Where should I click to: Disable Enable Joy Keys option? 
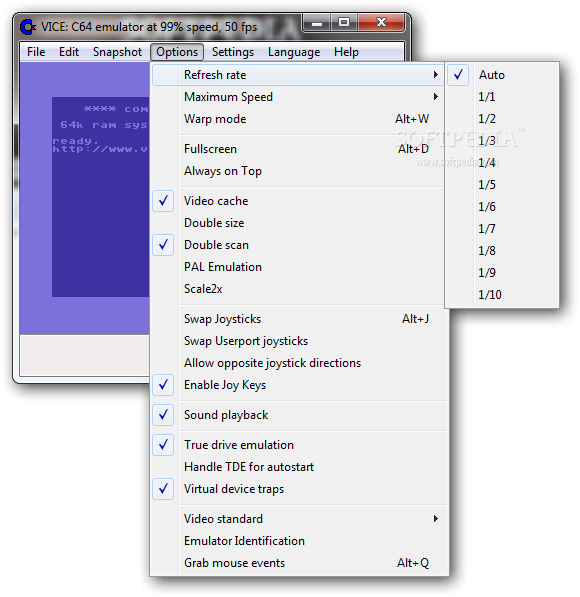tap(298, 385)
